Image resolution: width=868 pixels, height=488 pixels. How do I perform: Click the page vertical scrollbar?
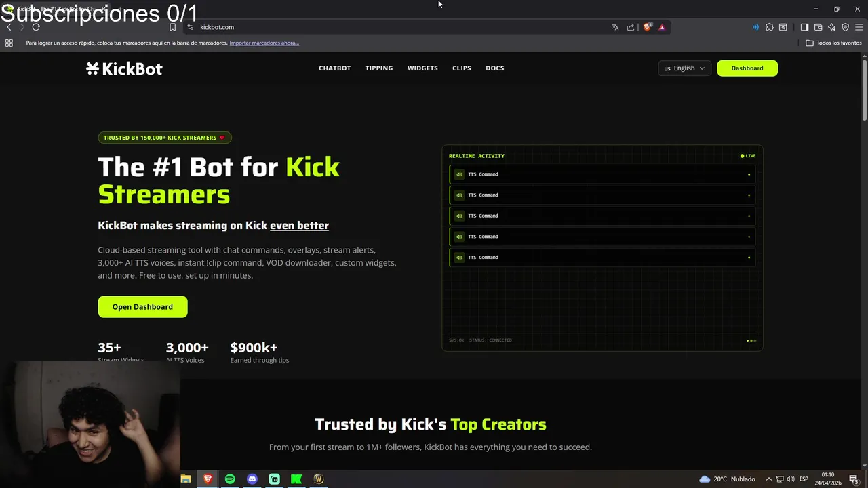coord(865,91)
